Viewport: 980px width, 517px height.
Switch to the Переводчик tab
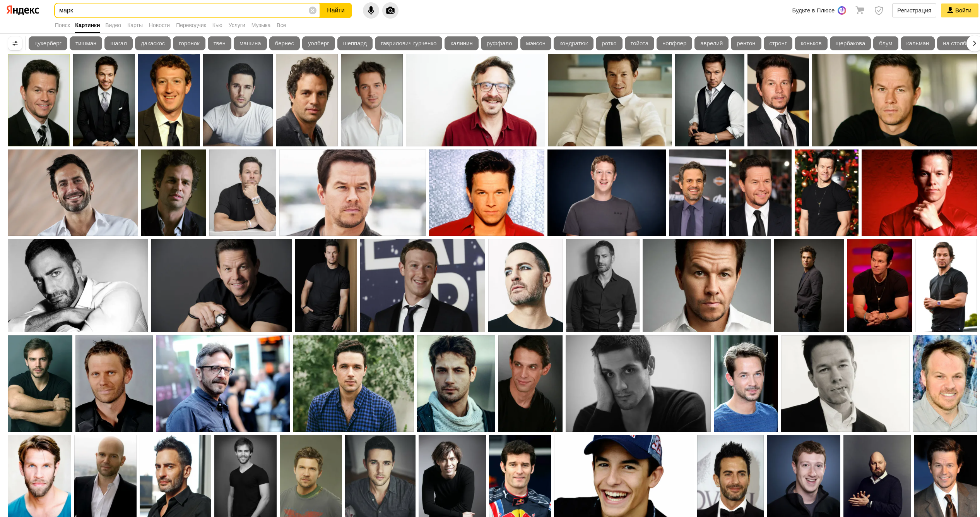pyautogui.click(x=191, y=25)
